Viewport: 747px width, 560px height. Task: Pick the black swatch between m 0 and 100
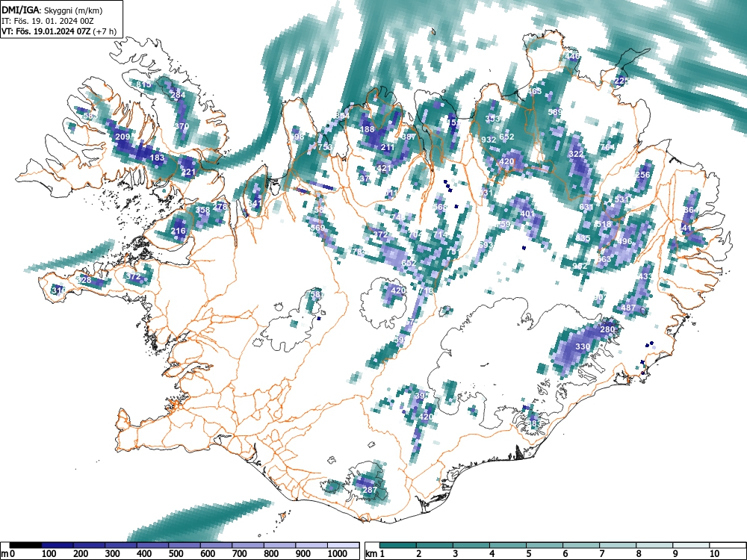[25, 545]
